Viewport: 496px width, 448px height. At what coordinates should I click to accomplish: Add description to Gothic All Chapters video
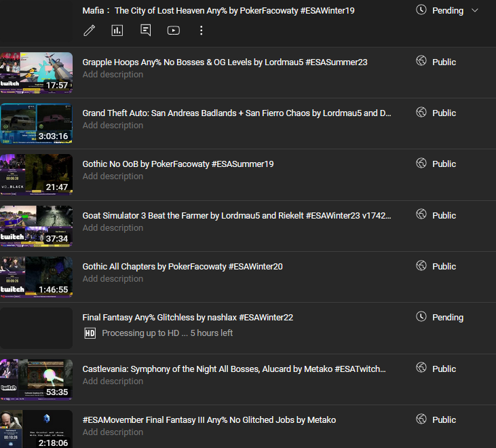click(113, 279)
